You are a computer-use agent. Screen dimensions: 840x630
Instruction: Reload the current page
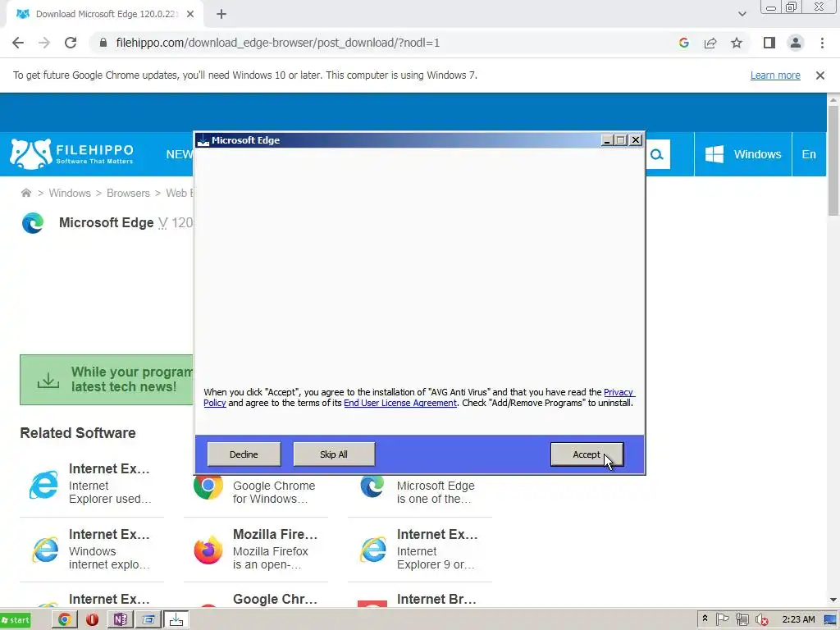click(71, 43)
